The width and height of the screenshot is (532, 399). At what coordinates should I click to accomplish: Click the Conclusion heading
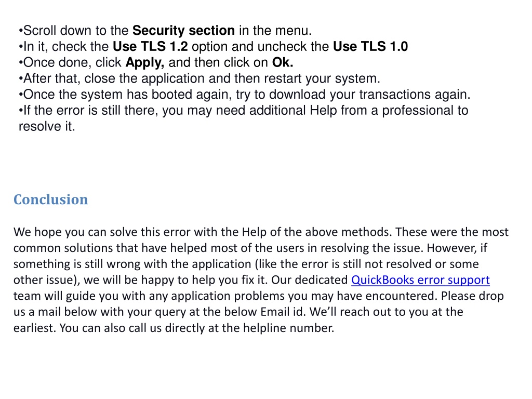tap(50, 199)
